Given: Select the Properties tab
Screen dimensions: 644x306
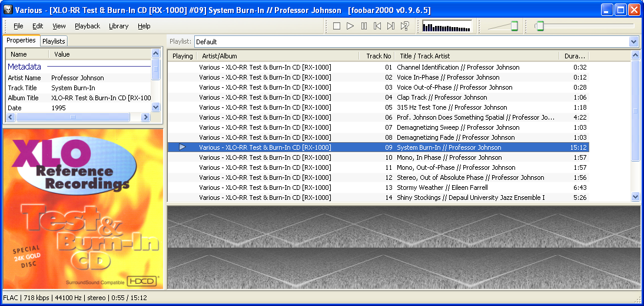Looking at the screenshot, I should (21, 40).
